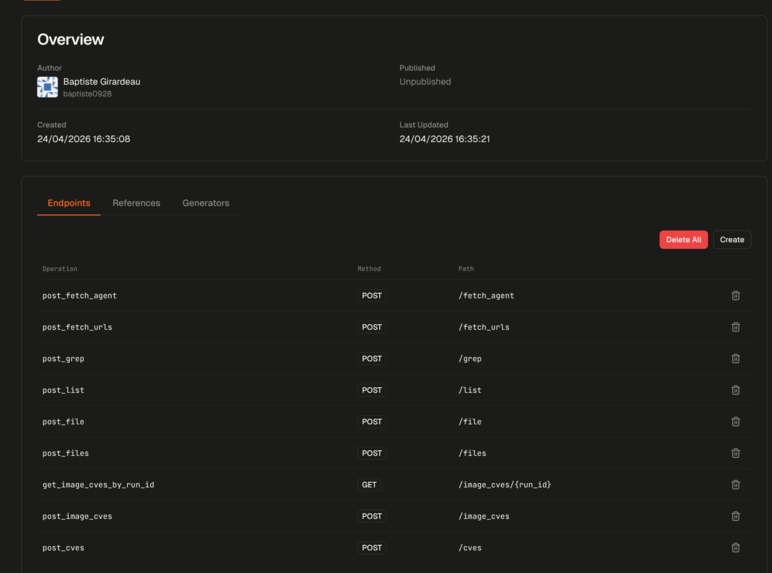
Task: Click the /fetch_agent path
Action: coord(486,296)
